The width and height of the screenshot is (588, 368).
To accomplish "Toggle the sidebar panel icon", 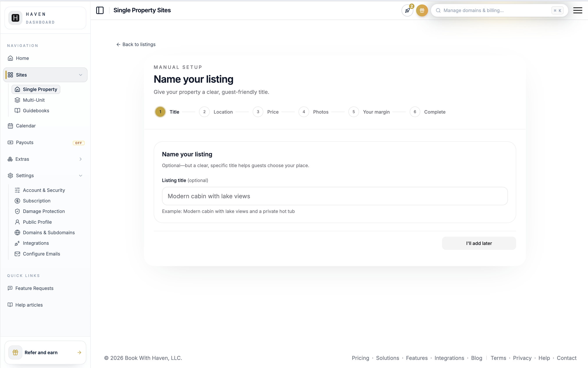I will tap(100, 10).
